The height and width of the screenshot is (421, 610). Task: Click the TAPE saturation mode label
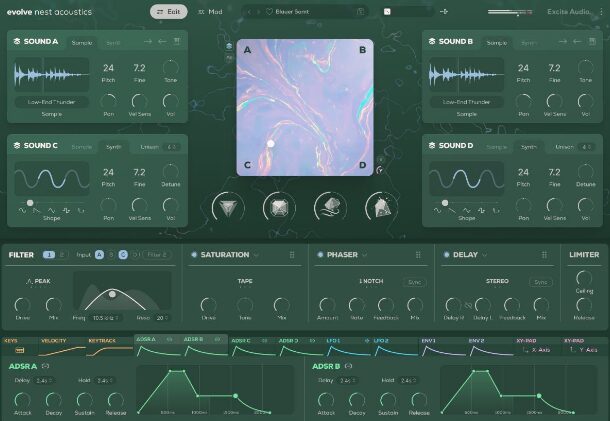pos(245,281)
